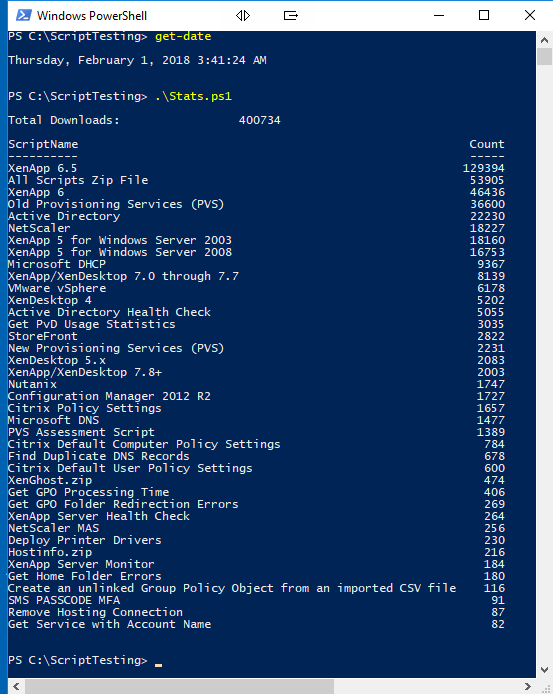Click the vertical scrollbar thumb
This screenshot has width=553, height=694.
point(545,57)
